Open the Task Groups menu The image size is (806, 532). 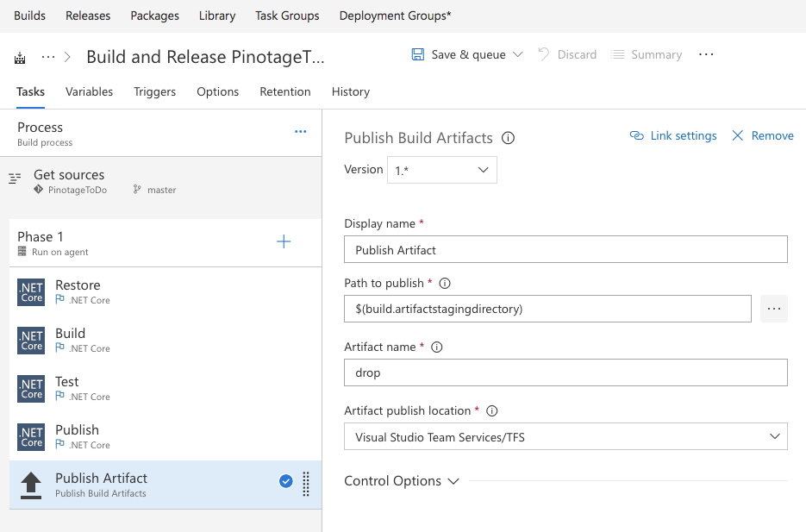(287, 16)
